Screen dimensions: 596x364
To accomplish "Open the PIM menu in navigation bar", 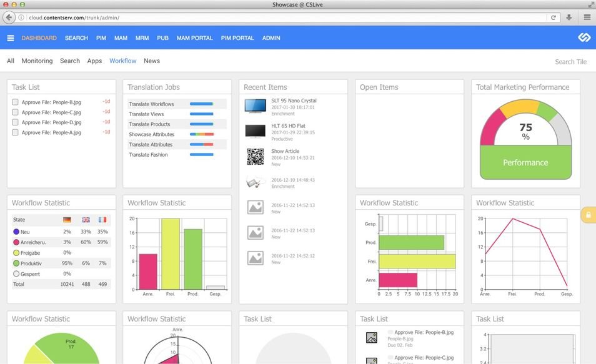I will [x=101, y=38].
